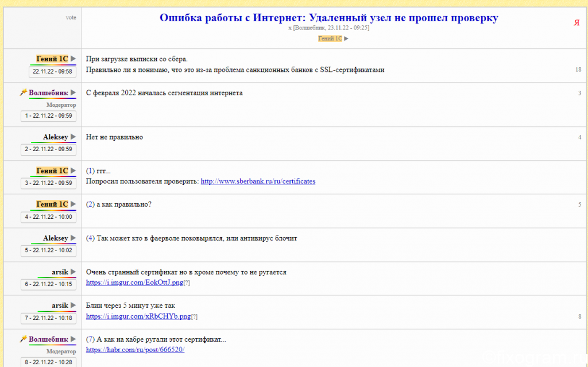Click the 'vote' link
The height and width of the screenshot is (367, 588).
tap(71, 17)
